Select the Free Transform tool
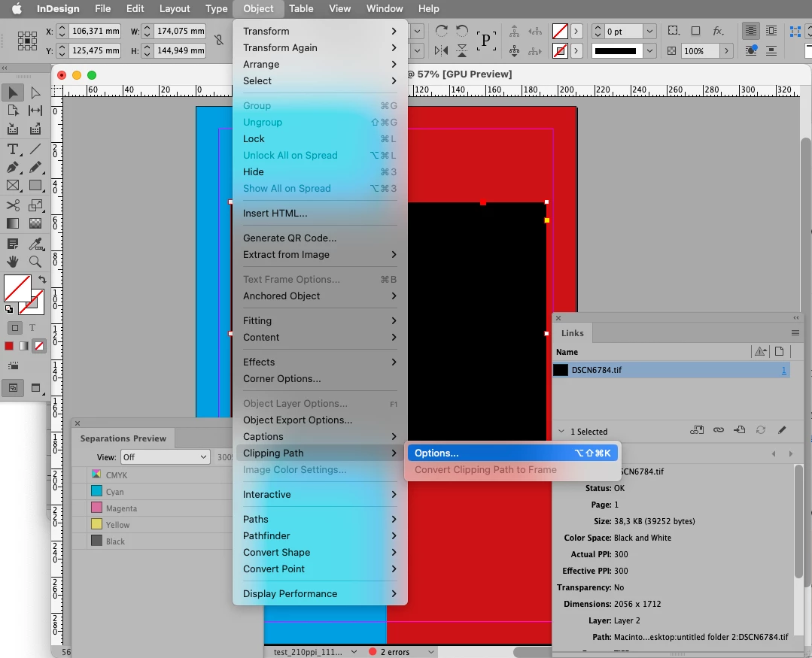The image size is (812, 658). click(35, 205)
